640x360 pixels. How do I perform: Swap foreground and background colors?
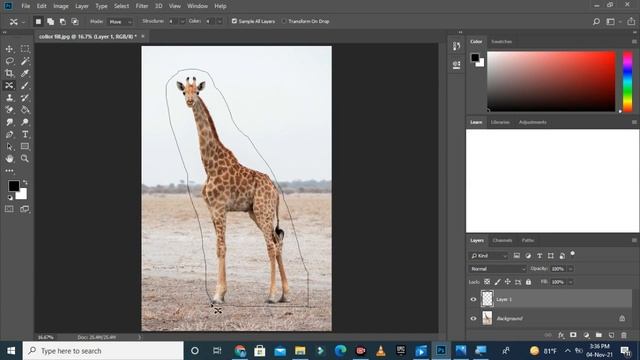(x=25, y=182)
